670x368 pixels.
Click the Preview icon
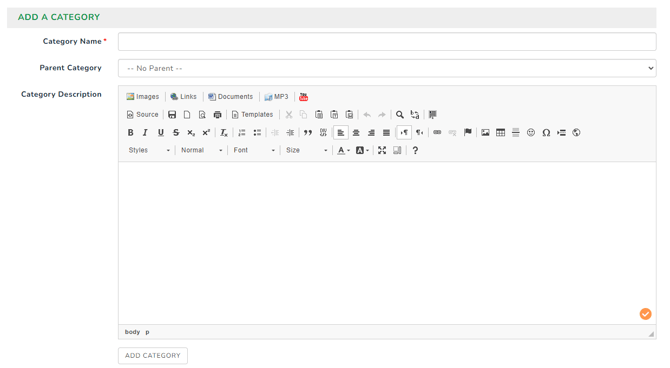click(202, 115)
